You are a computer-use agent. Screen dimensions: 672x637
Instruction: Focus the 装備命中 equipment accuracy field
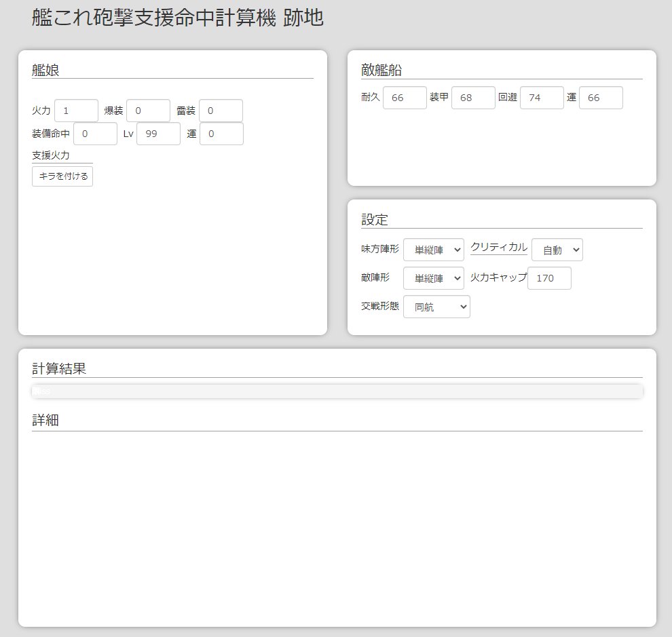pyautogui.click(x=95, y=134)
